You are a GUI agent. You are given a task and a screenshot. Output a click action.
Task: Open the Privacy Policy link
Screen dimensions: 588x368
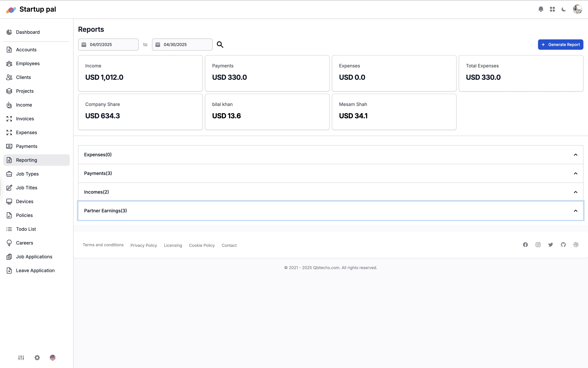click(144, 245)
